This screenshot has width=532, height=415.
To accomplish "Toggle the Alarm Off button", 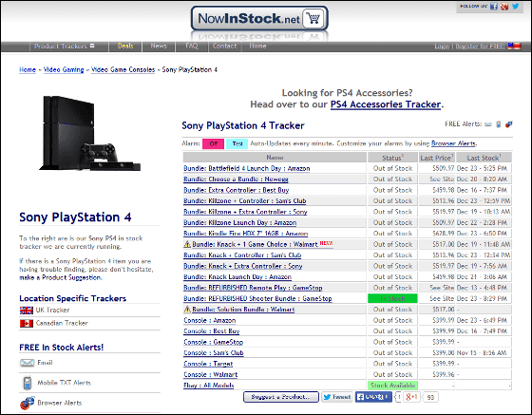I will [213, 143].
